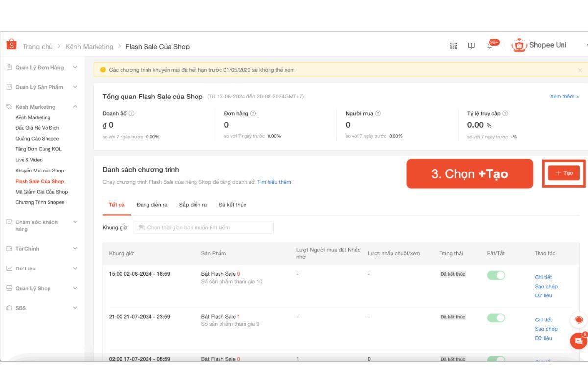Open Chi tiết for 15:00 02-08-2024 row
The width and height of the screenshot is (588, 392).
(x=543, y=277)
